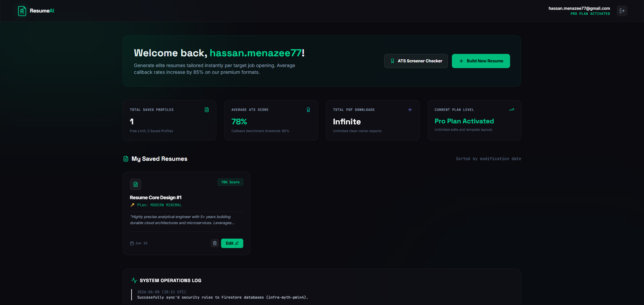This screenshot has height=305, width=644.
Task: Open the ATS Screener Checker
Action: 416,61
